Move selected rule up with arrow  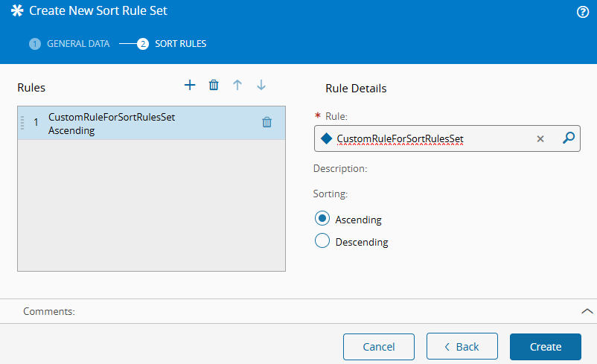[x=237, y=86]
